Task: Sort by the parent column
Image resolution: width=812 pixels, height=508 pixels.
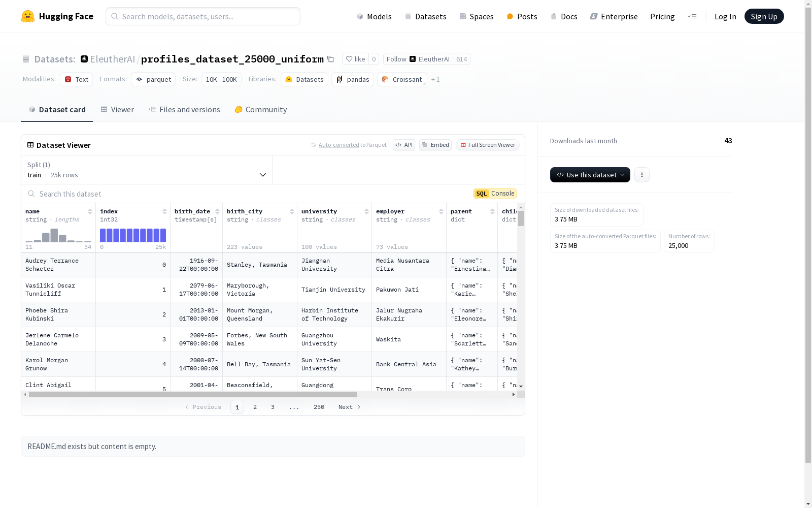Action: tap(492, 211)
